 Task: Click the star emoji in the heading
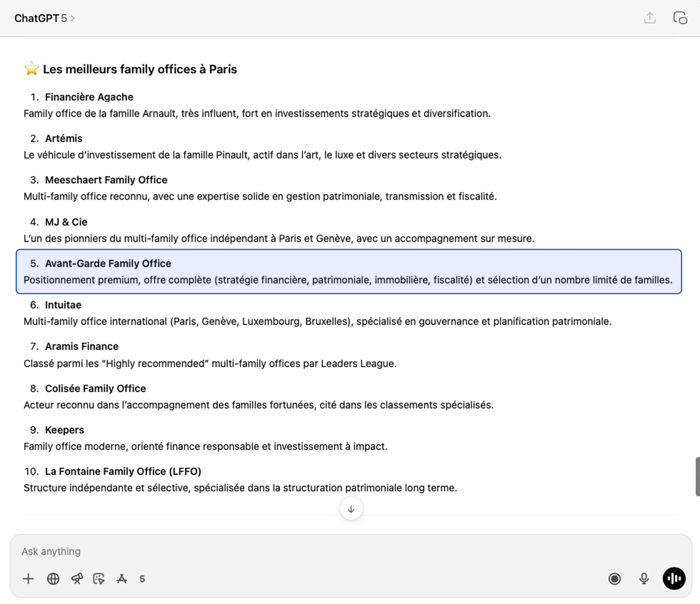(x=31, y=69)
